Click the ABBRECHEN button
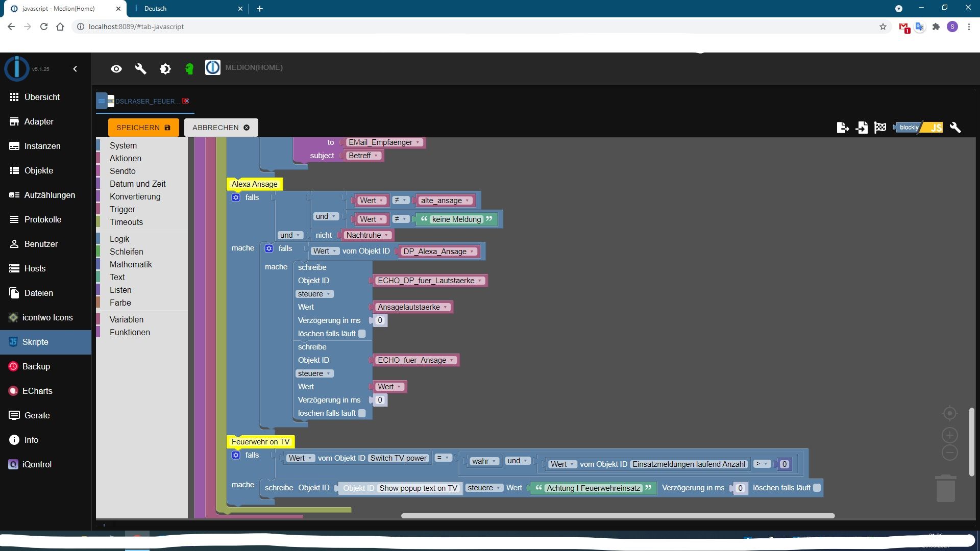This screenshot has width=980, height=551. (x=221, y=128)
